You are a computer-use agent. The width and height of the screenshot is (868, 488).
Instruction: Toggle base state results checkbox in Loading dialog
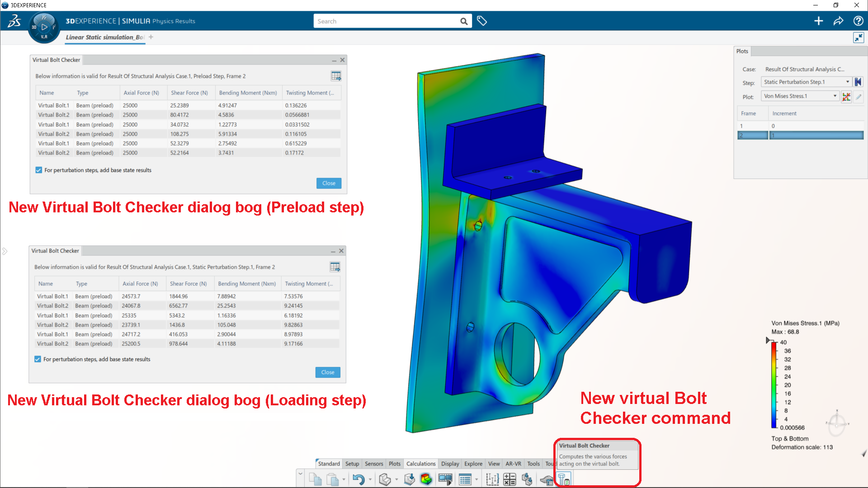click(38, 359)
